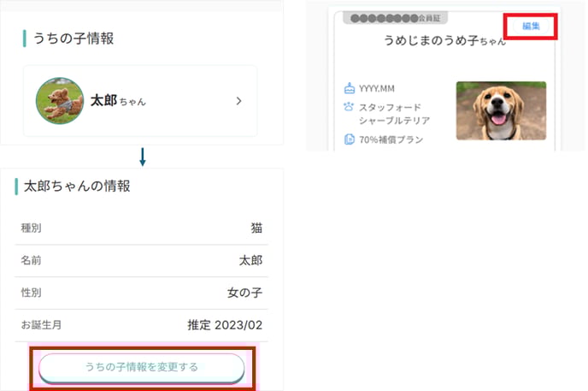588x391 pixels.
Task: Click the うめじまのうめ子ちゃん name title
Action: pyautogui.click(x=435, y=41)
